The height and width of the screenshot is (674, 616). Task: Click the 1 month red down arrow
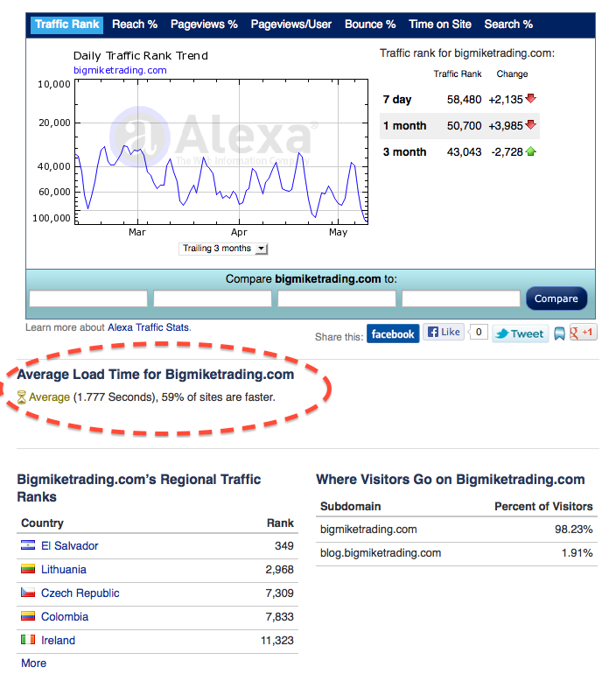pyautogui.click(x=531, y=124)
